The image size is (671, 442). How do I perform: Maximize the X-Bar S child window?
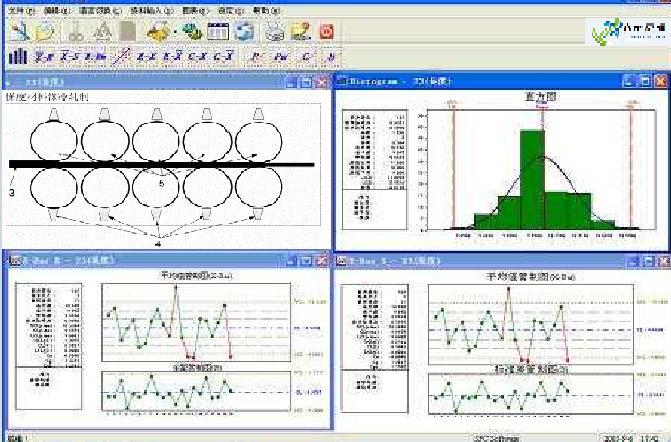649,261
